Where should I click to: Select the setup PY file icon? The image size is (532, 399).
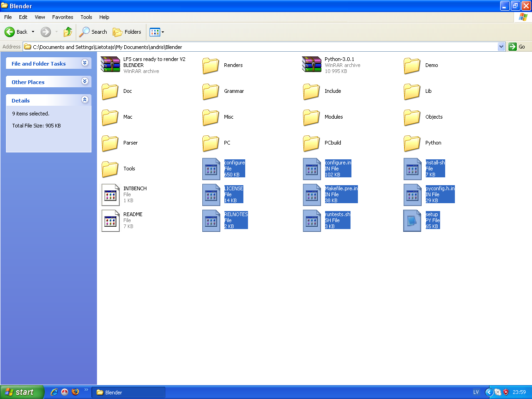point(412,221)
